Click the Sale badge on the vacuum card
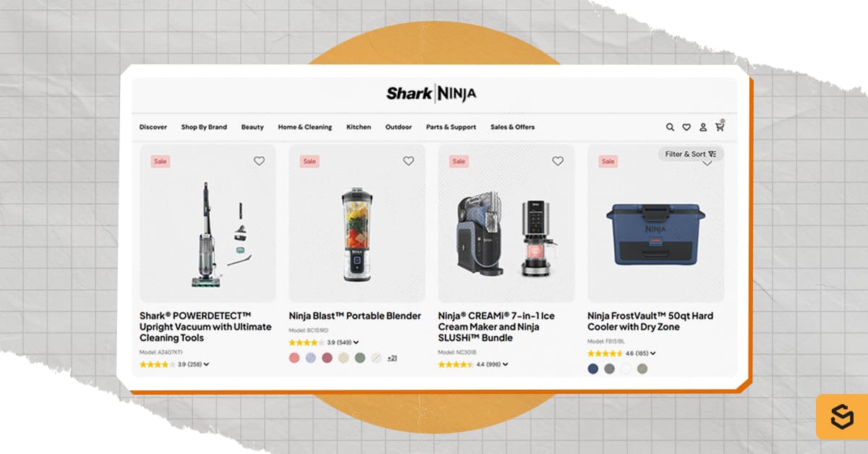 click(161, 161)
